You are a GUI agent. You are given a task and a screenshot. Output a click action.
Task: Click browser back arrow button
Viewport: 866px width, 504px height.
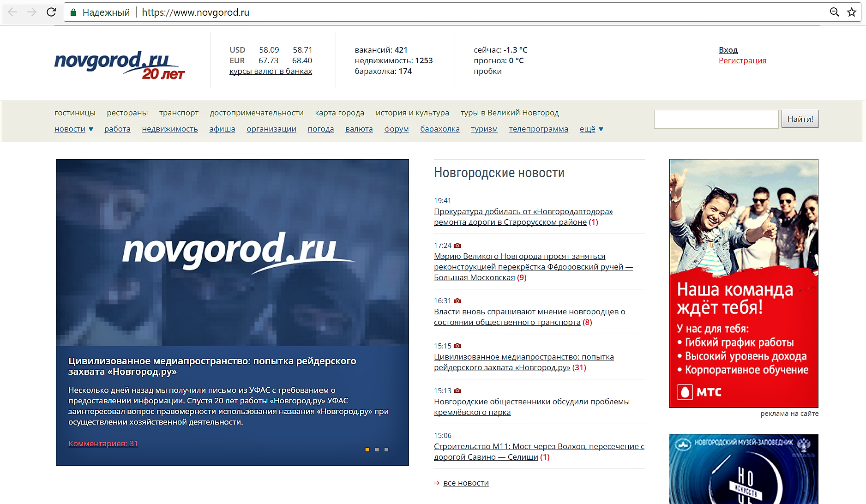pos(13,12)
